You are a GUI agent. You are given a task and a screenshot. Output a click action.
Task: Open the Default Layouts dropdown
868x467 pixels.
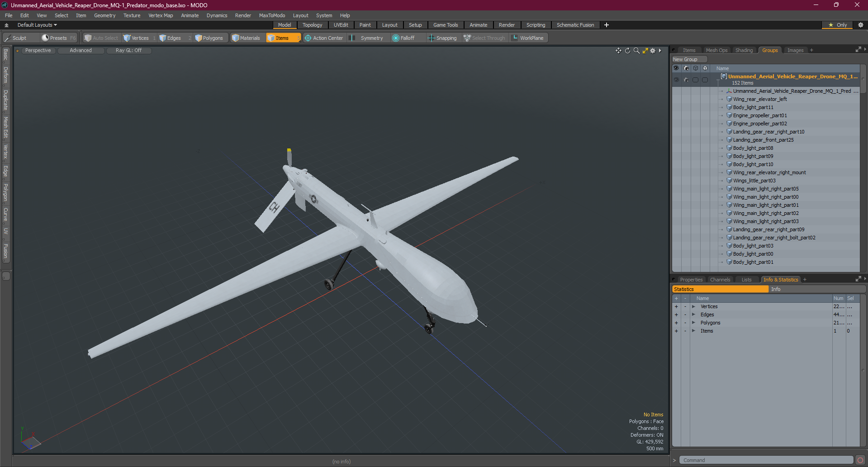tap(37, 25)
